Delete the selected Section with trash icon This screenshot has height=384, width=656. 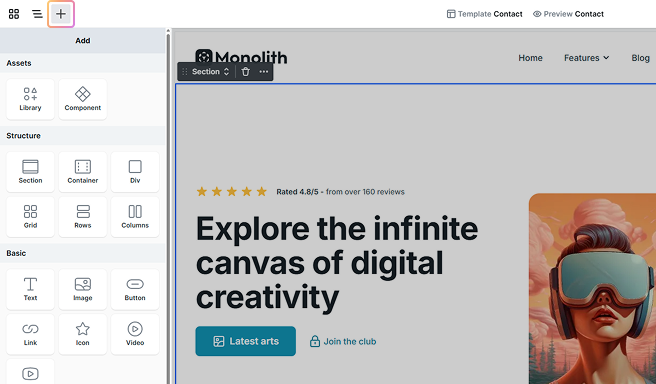[246, 72]
